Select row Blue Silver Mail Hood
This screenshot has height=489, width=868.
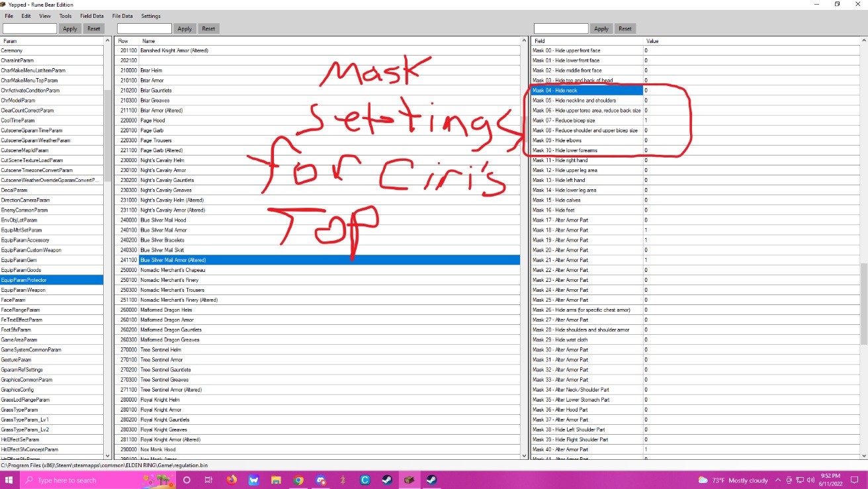coord(318,220)
